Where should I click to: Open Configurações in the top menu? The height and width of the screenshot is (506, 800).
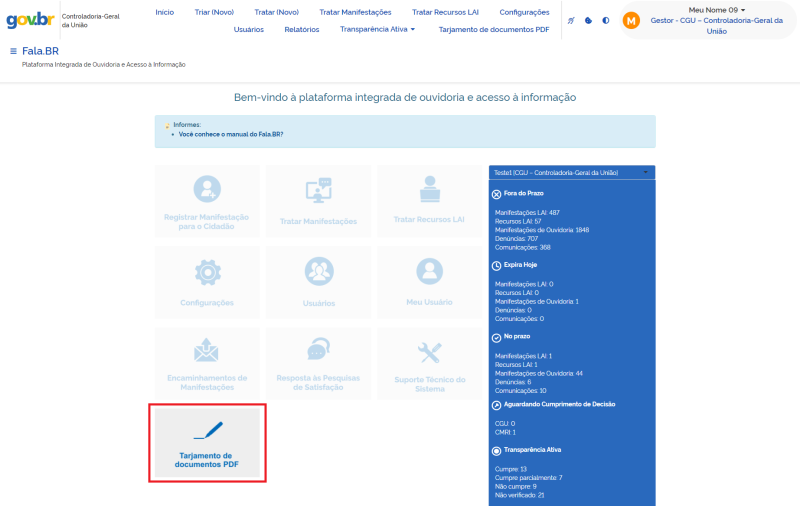pos(524,12)
